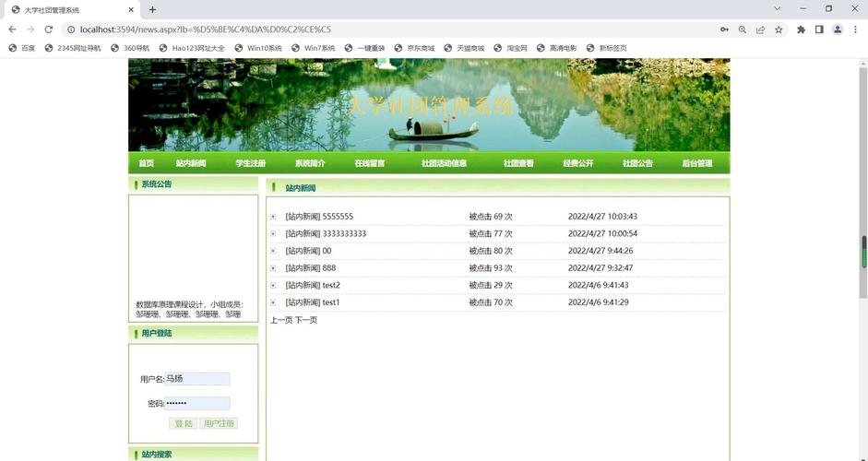Viewport: 868px width, 461px height.
Task: Open Win10系统 bookmark
Action: (258, 48)
